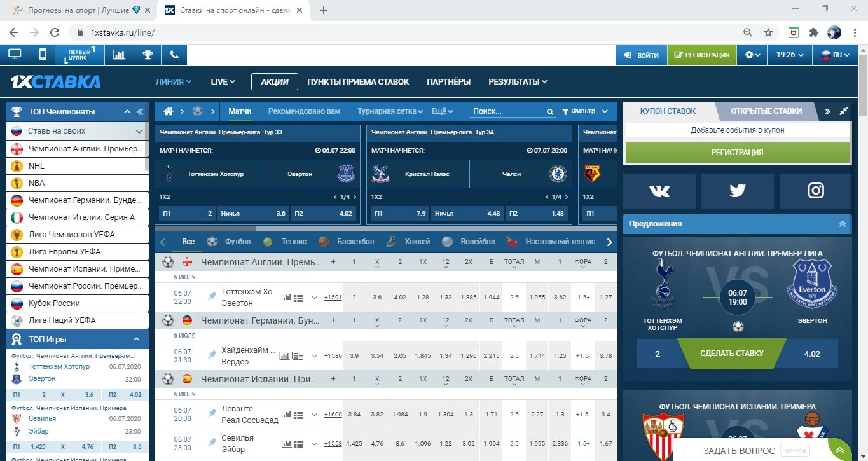Screen dimensions: 868x461
Task: Open АКЦИИ promotions
Action: click(x=275, y=82)
